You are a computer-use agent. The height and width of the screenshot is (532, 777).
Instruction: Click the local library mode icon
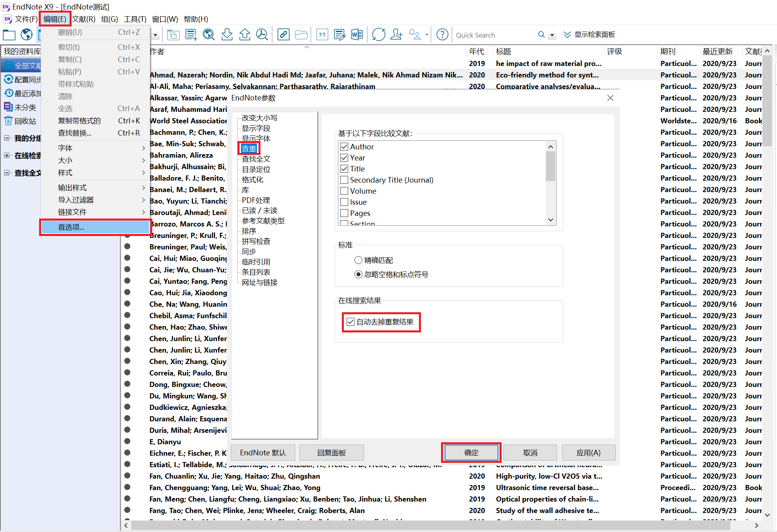click(9, 35)
